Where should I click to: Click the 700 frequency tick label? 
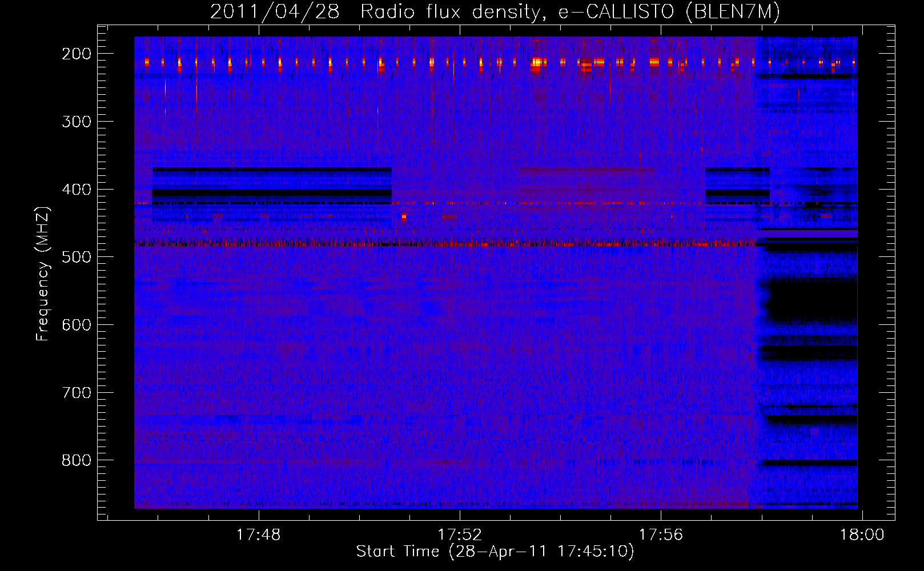tap(76, 393)
